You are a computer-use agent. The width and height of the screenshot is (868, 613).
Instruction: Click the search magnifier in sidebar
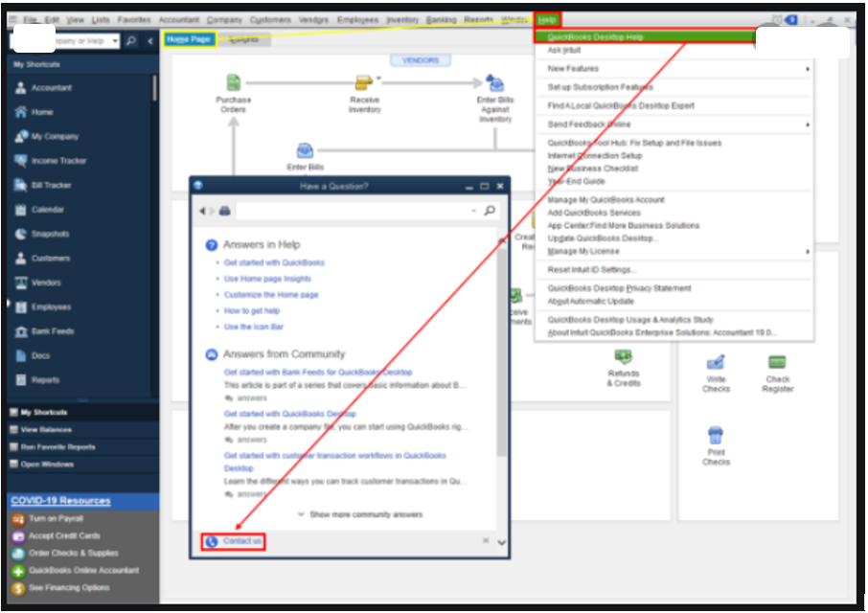click(x=131, y=40)
